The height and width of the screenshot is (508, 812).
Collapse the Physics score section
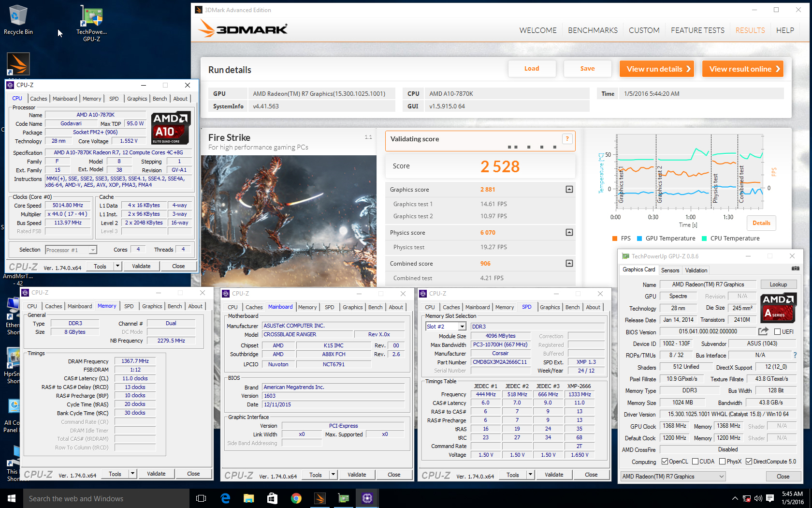point(569,232)
